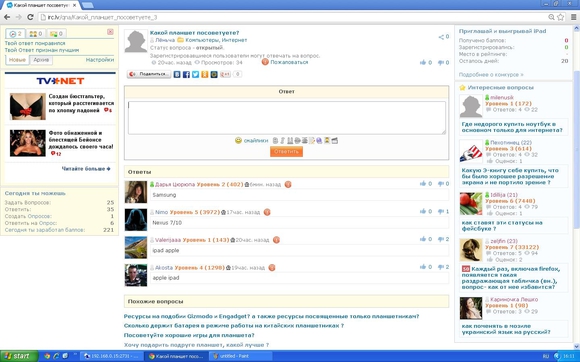Open question 'Где недорого купить ноутбук'

pyautogui.click(x=512, y=127)
